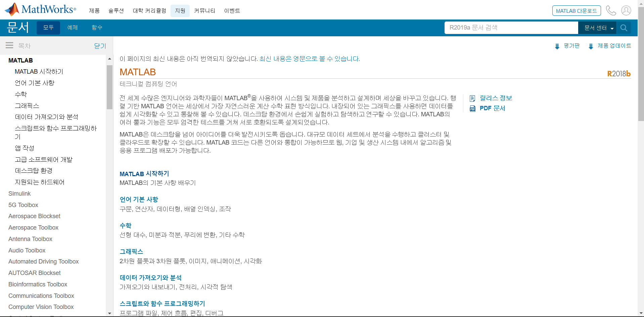The image size is (644, 317).
Task: Open the 지원 menu
Action: (x=180, y=11)
